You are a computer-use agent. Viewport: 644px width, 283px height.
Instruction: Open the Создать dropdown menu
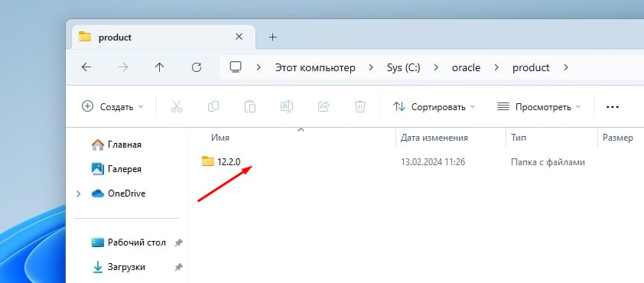pos(113,107)
